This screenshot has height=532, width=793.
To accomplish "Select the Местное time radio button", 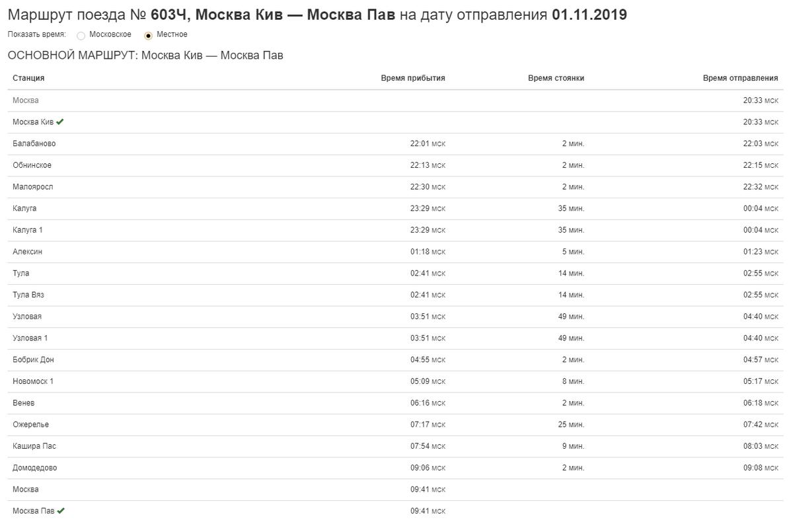I will (148, 36).
